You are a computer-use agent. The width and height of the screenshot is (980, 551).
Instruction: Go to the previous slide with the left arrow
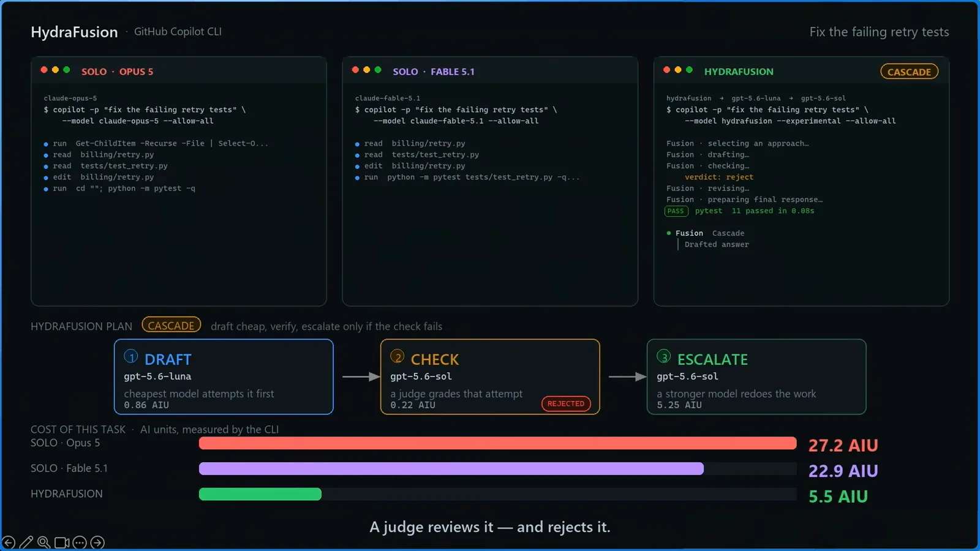coord(9,542)
